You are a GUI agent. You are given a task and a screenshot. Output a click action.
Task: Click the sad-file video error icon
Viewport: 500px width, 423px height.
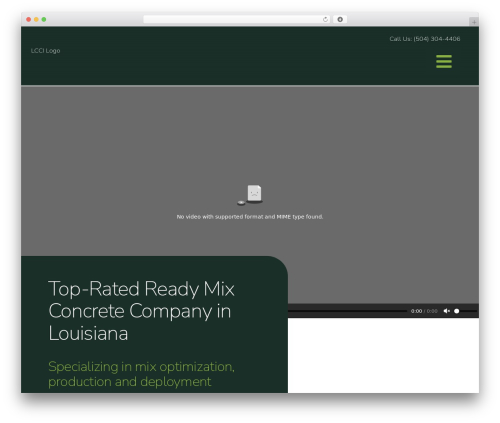(250, 195)
